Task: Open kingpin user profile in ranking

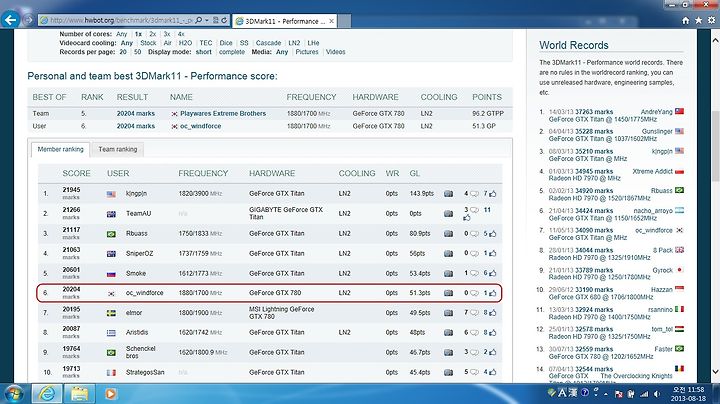Action: (x=136, y=194)
